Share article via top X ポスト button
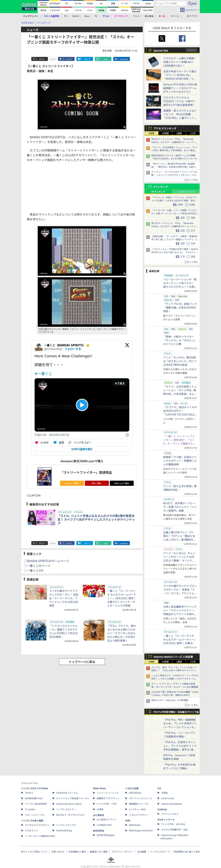The height and width of the screenshot is (868, 221). pyautogui.click(x=40, y=59)
